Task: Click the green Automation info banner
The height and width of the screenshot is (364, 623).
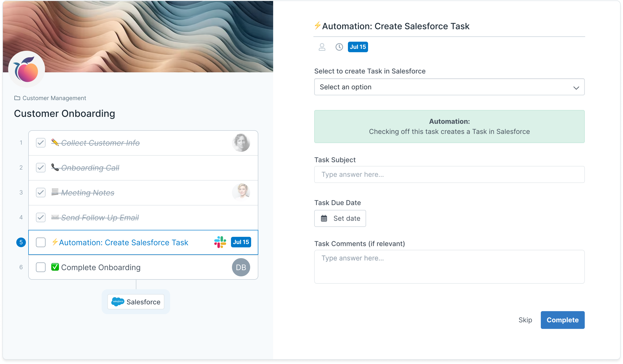Action: tap(449, 126)
